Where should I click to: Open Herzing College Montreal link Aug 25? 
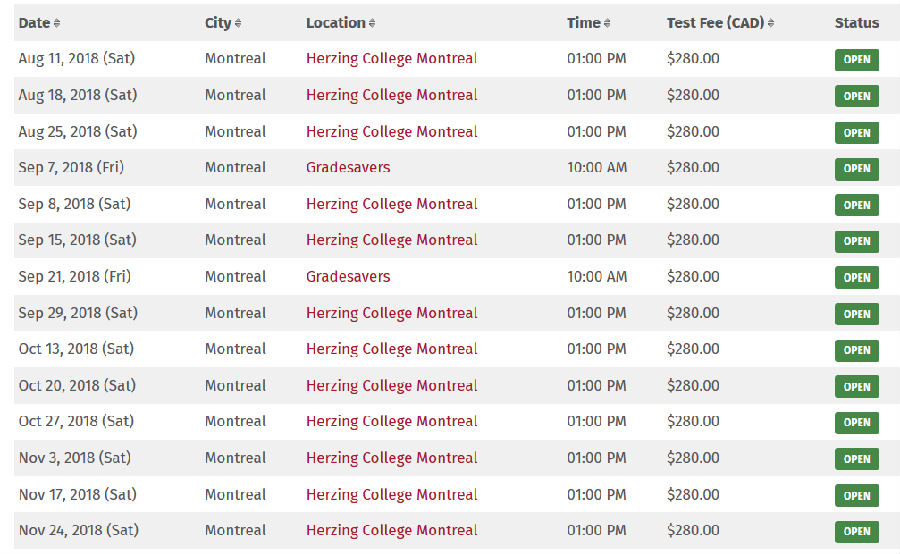(391, 132)
